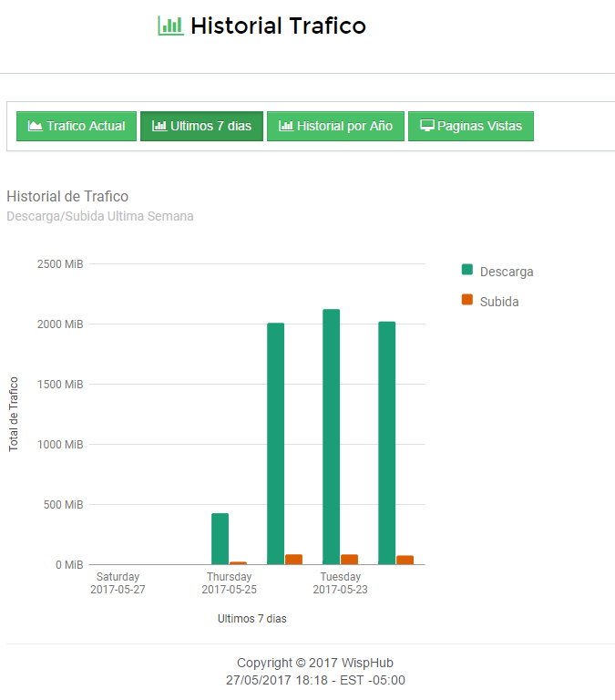The height and width of the screenshot is (700, 615).
Task: Open the Paginas Vistas report
Action: [x=470, y=126]
